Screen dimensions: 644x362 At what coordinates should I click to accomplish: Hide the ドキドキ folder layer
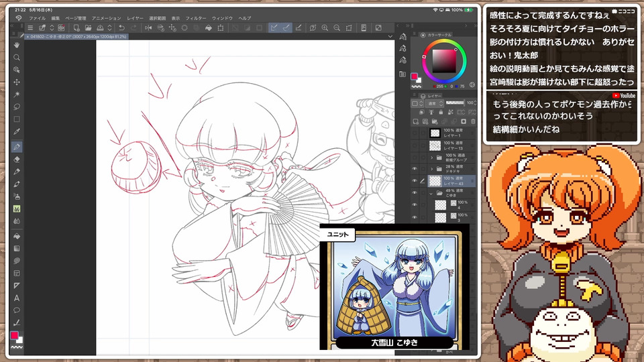point(415,169)
